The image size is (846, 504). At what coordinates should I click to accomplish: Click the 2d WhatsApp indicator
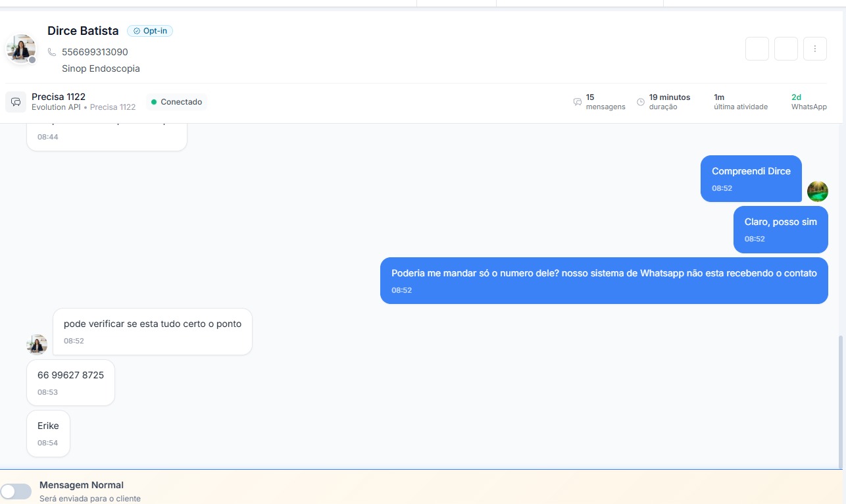click(809, 102)
